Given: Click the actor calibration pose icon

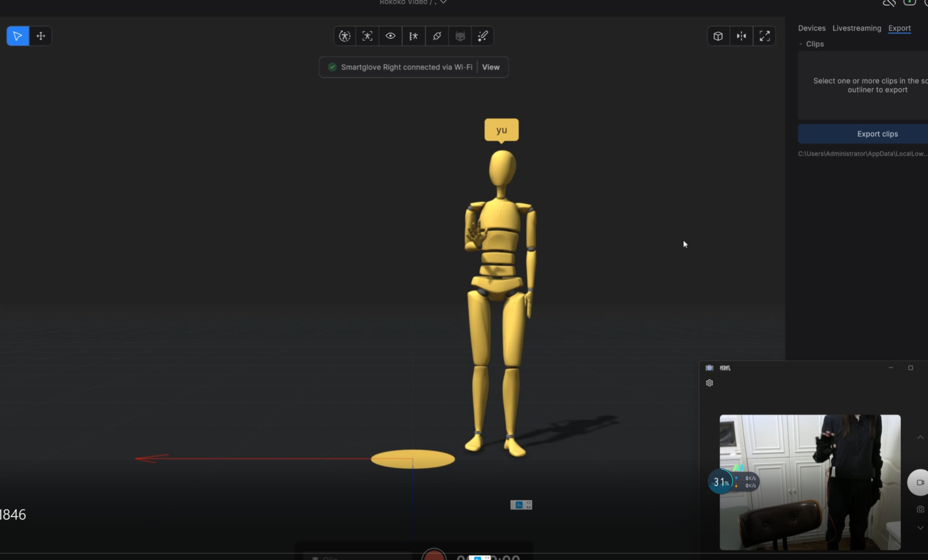Looking at the screenshot, I should [344, 36].
